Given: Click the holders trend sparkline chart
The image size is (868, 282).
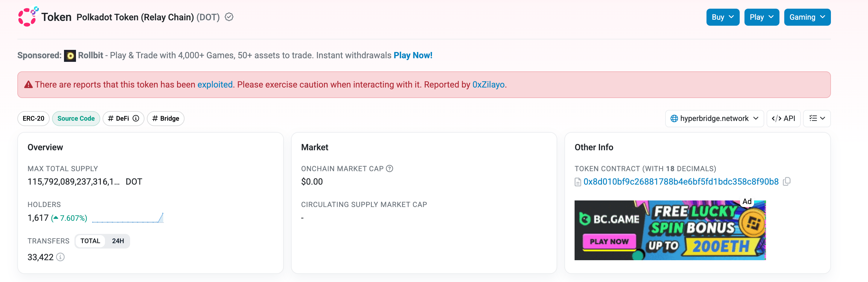Looking at the screenshot, I should pyautogui.click(x=128, y=218).
